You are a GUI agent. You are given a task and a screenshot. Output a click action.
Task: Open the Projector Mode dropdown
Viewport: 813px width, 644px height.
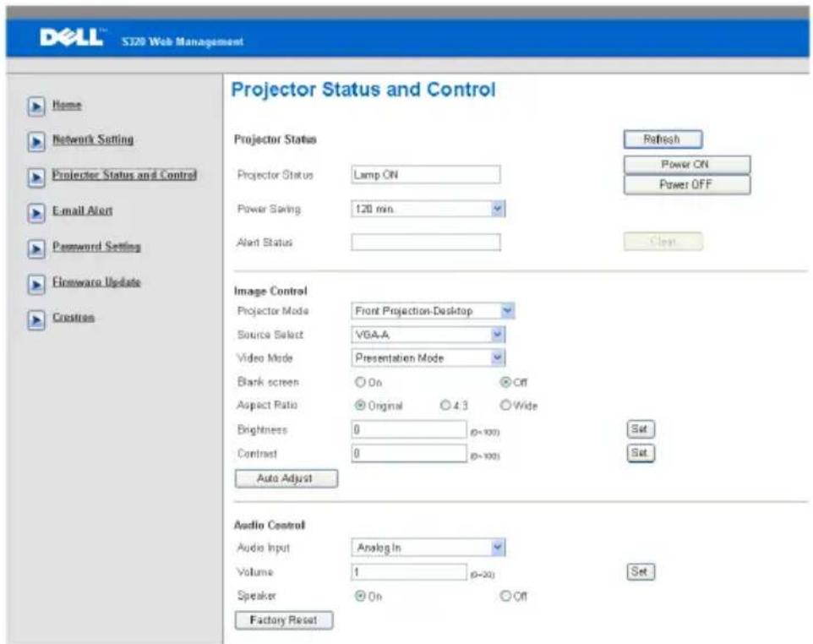tap(433, 311)
